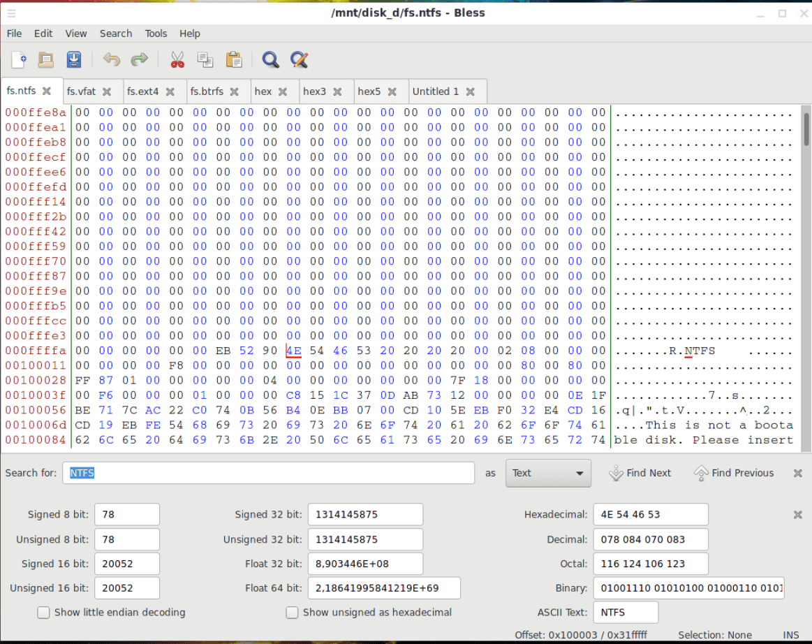
Task: Click the Float 64 bit value field
Action: pos(384,588)
